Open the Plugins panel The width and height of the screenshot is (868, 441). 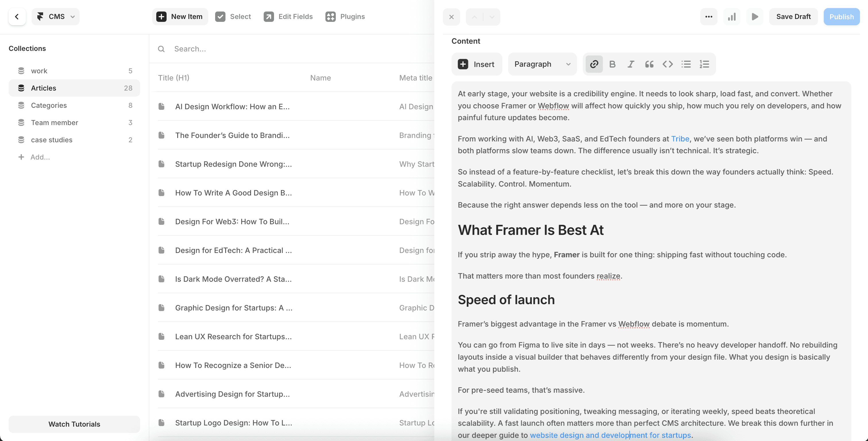coord(345,16)
